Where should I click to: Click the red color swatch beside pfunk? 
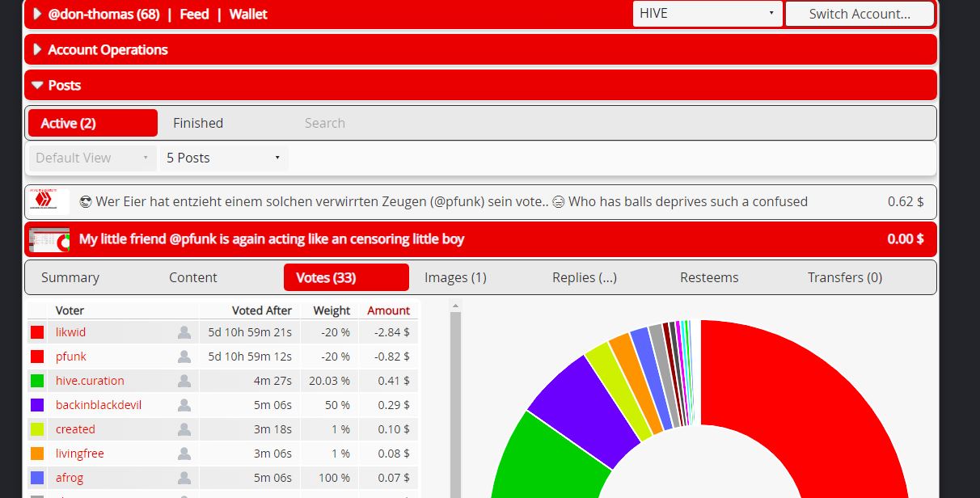coord(37,357)
